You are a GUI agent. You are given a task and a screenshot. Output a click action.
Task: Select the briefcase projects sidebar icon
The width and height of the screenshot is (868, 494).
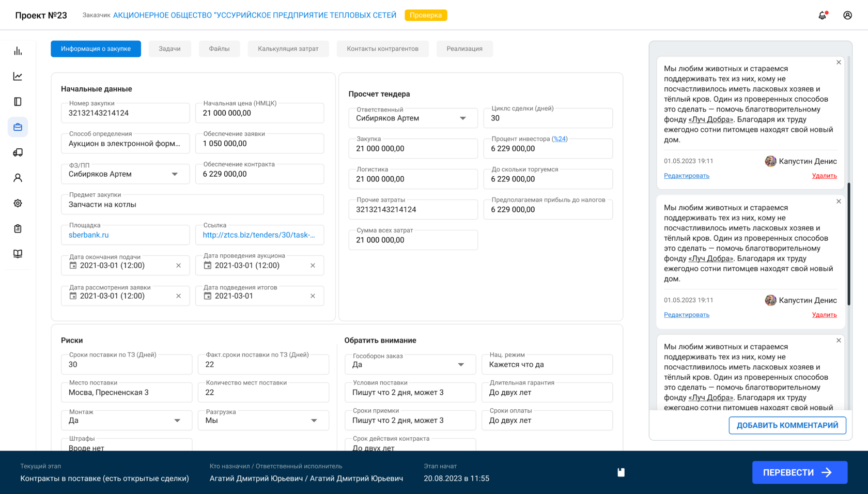tap(18, 127)
